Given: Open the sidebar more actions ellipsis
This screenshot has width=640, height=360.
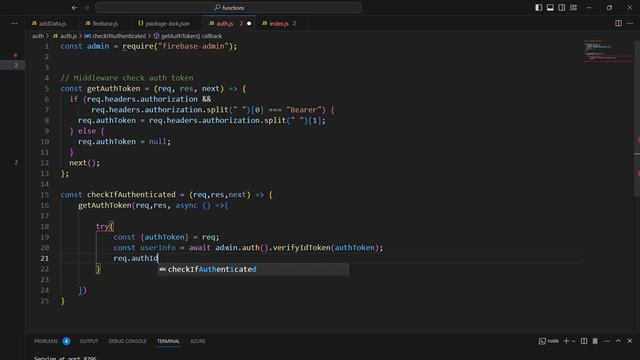Looking at the screenshot, I should tap(15, 23).
